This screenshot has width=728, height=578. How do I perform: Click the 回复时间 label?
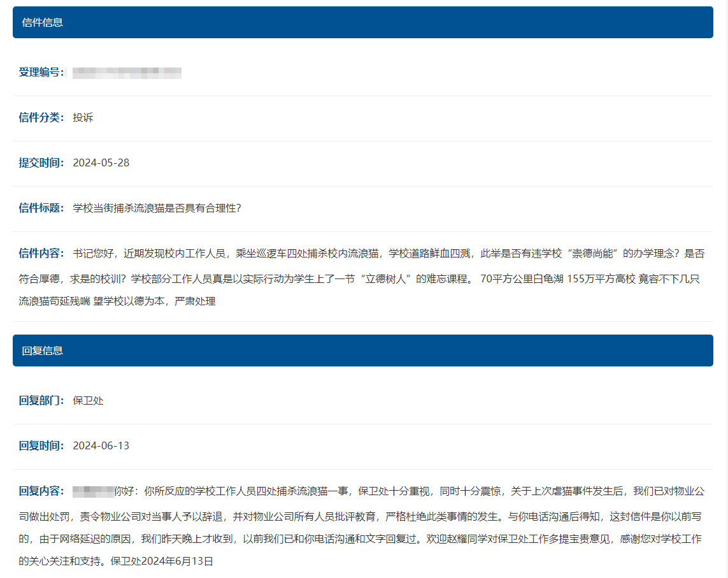(41, 445)
